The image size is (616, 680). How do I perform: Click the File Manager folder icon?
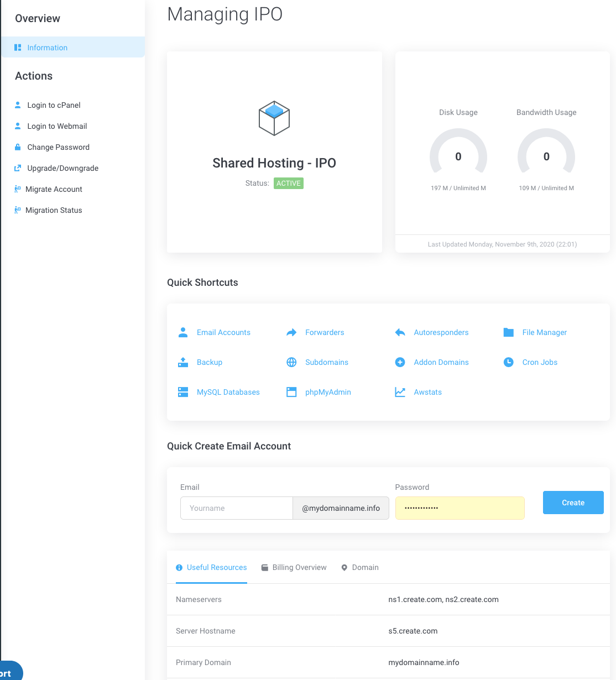click(508, 332)
